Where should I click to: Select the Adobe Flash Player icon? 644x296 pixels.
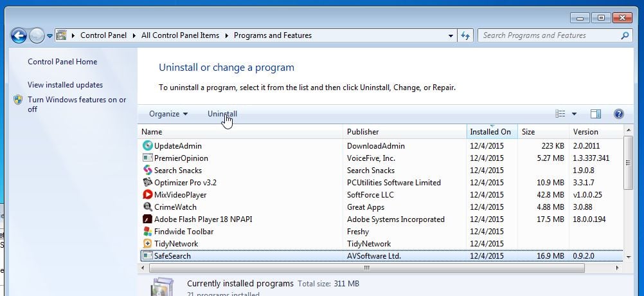pos(147,219)
